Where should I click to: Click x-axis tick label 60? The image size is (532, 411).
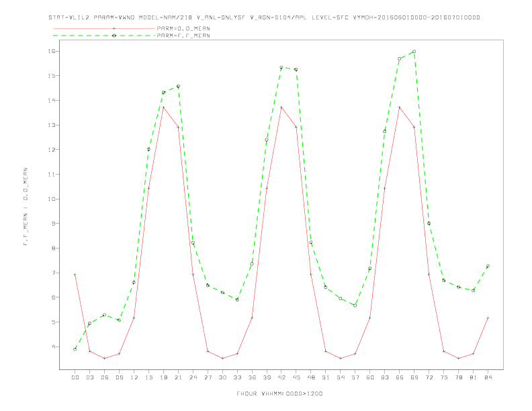(x=370, y=377)
